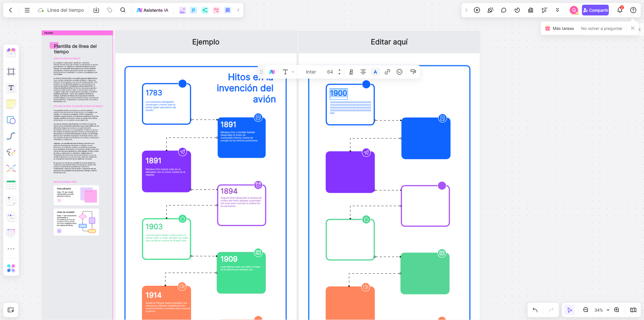Click the font size field showing 64

click(330, 72)
